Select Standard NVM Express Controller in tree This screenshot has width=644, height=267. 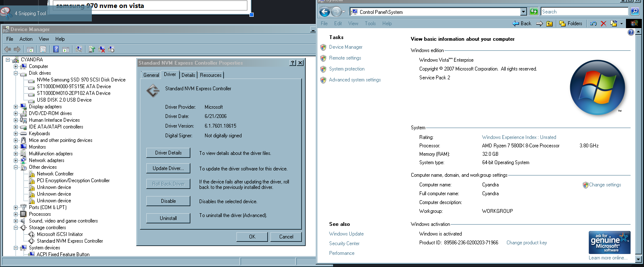[x=70, y=241]
